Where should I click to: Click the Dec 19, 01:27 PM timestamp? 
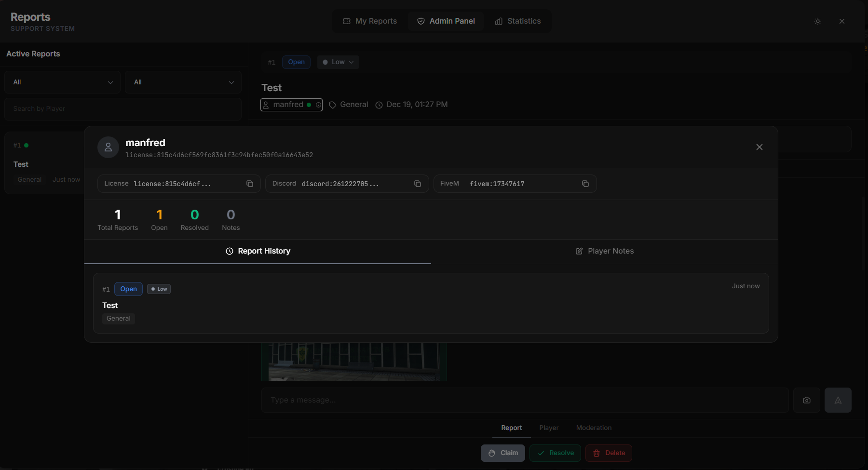(412, 105)
